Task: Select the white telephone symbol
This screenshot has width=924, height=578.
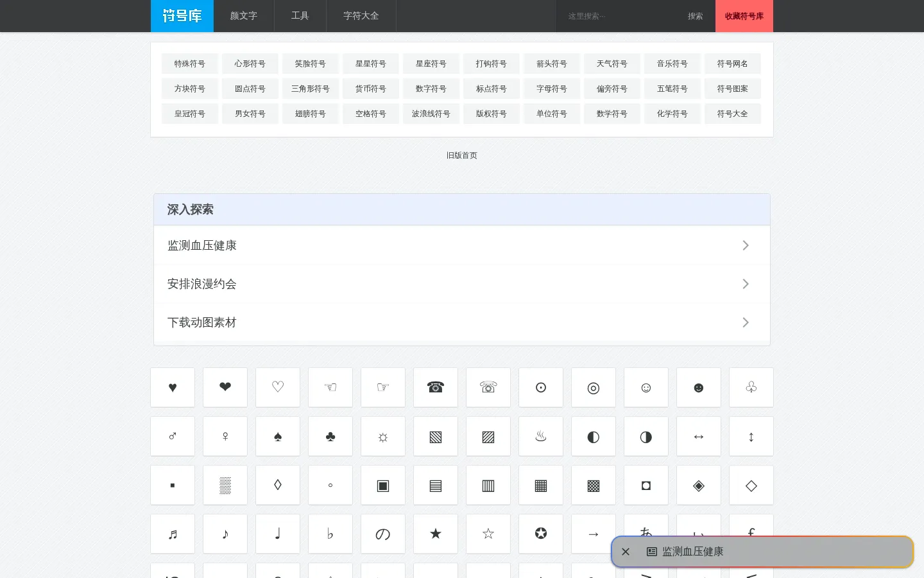Action: coord(488,387)
